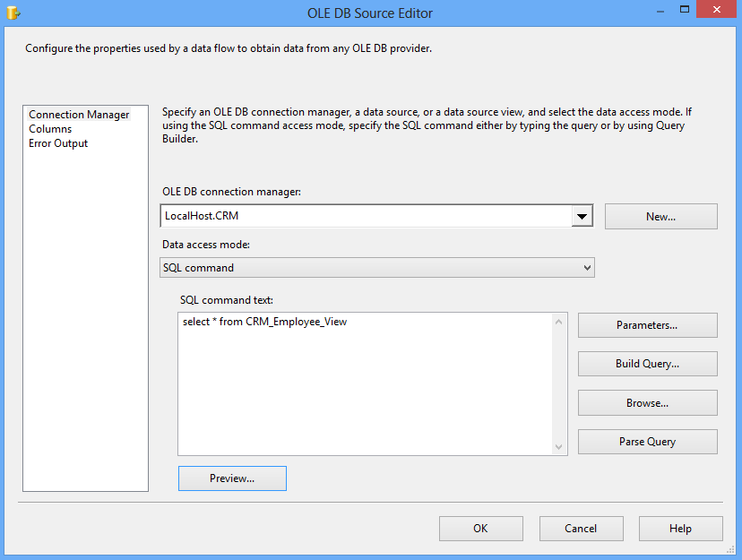Click Browse... to load a query file

tap(647, 403)
